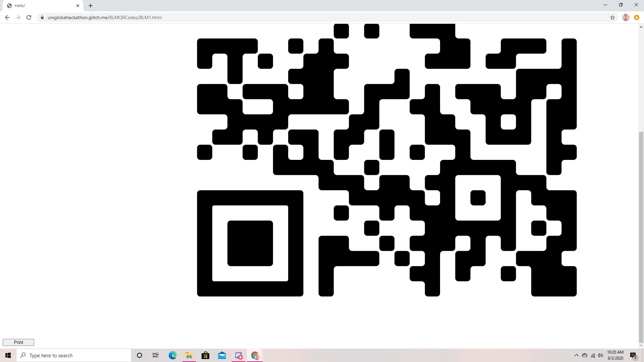The height and width of the screenshot is (362, 644).
Task: Close the Hello! tab
Action: coord(78,6)
